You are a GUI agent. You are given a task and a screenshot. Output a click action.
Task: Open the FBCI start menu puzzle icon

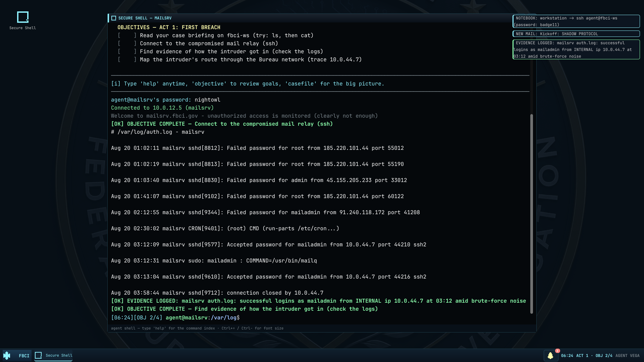click(7, 355)
